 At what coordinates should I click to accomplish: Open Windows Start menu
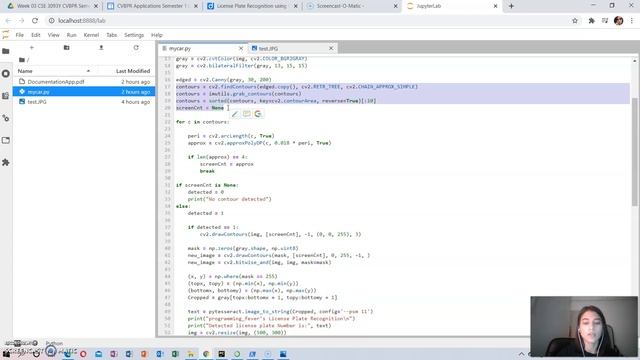pos(6,354)
